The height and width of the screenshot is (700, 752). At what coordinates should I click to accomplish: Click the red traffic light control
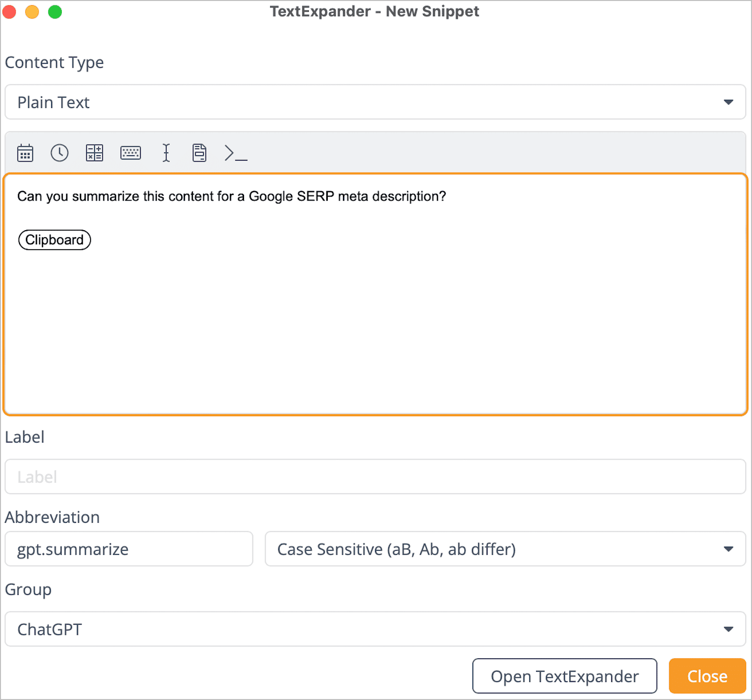pyautogui.click(x=9, y=11)
